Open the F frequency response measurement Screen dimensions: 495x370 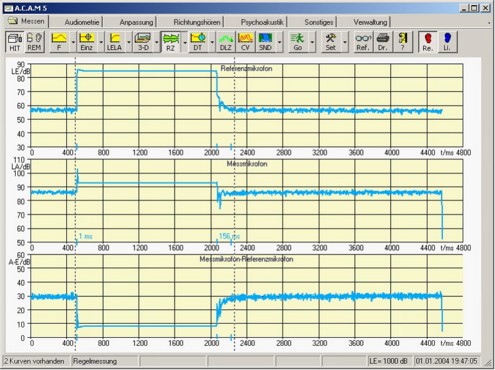click(x=59, y=42)
